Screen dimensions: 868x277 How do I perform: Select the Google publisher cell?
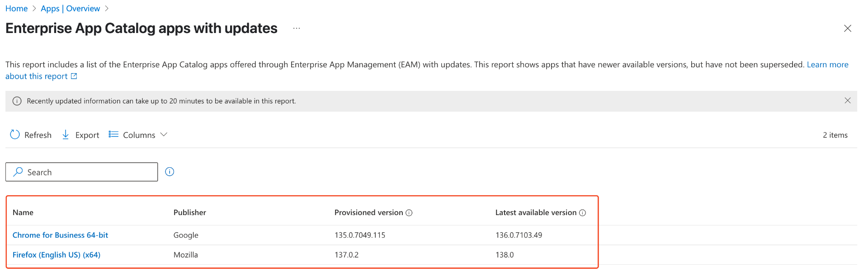coord(186,235)
